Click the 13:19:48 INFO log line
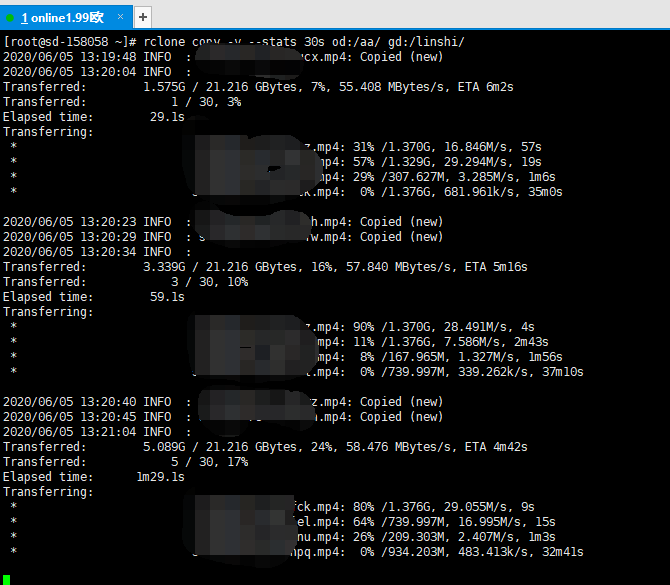This screenshot has height=585, width=670. click(223, 57)
